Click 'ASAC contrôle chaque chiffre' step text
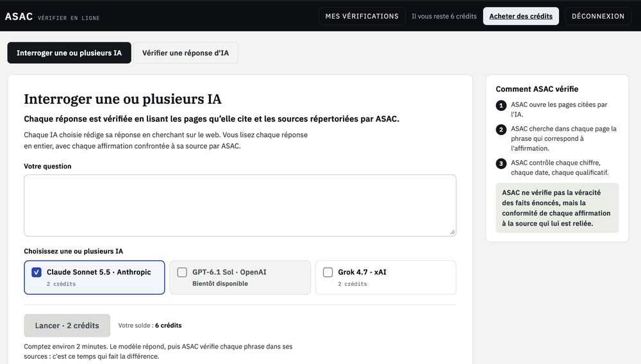The width and height of the screenshot is (641, 364). (x=560, y=167)
